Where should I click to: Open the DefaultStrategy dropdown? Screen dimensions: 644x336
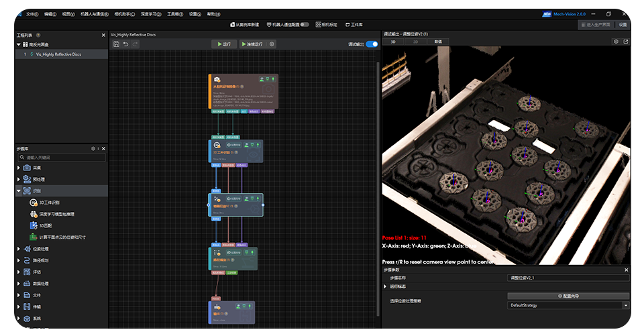(626, 305)
